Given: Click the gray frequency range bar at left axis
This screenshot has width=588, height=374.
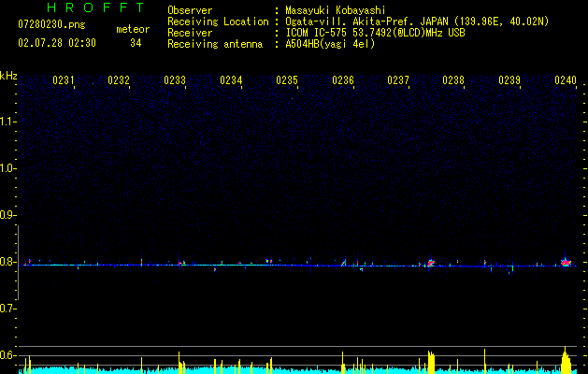Looking at the screenshot, I should coord(19,263).
